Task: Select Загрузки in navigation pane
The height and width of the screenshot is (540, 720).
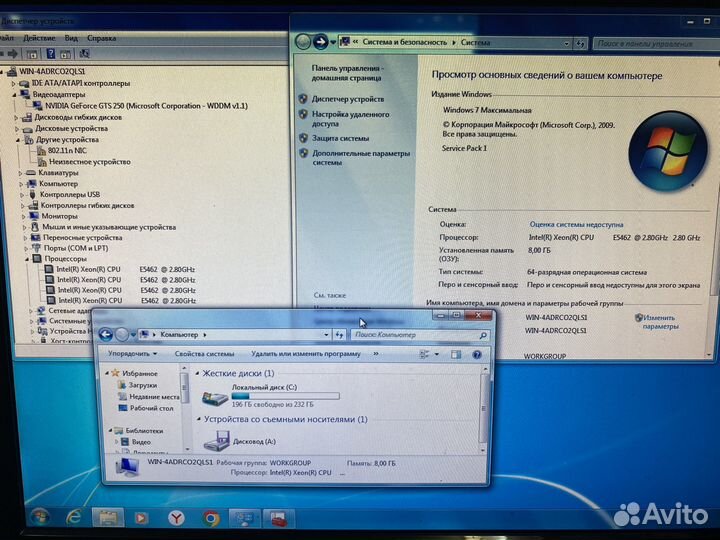Action: (x=142, y=385)
